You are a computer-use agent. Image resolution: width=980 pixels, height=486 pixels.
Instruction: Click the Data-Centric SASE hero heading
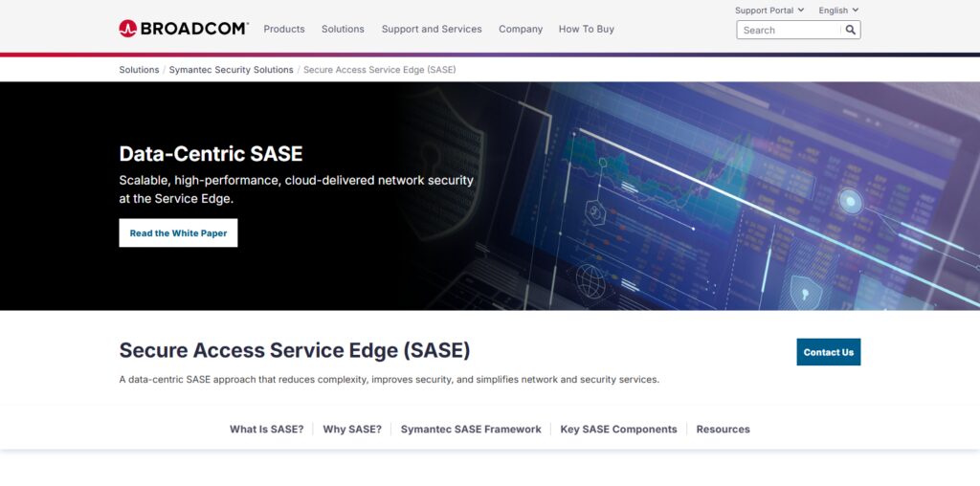click(211, 154)
